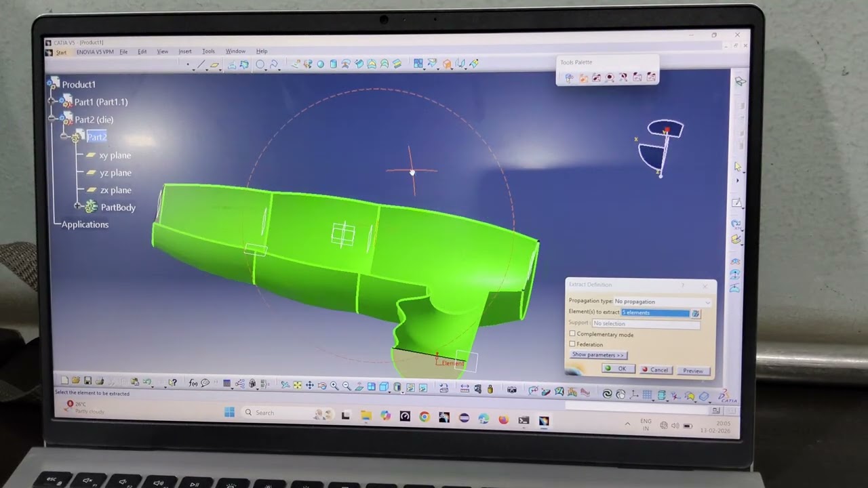Image resolution: width=868 pixels, height=488 pixels.
Task: Show hidden tray icons chevron
Action: pyautogui.click(x=627, y=424)
